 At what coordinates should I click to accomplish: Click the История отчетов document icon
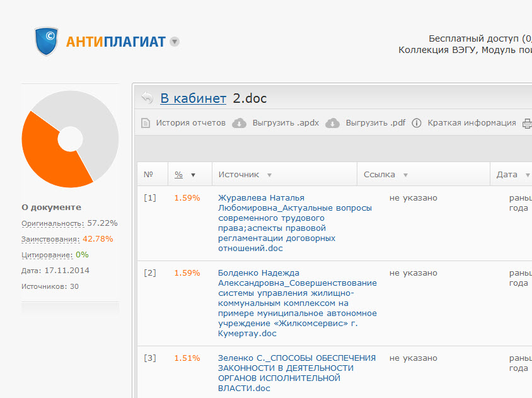146,123
